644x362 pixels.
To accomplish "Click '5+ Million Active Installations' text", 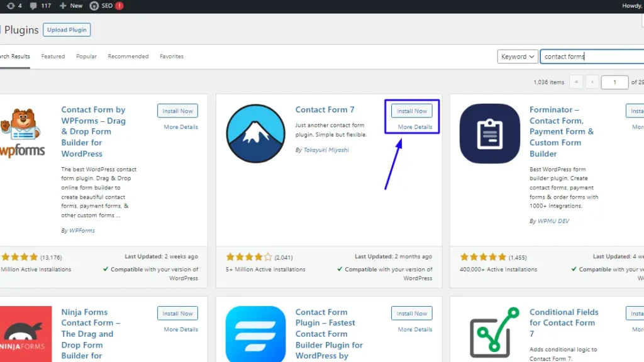I will [265, 269].
